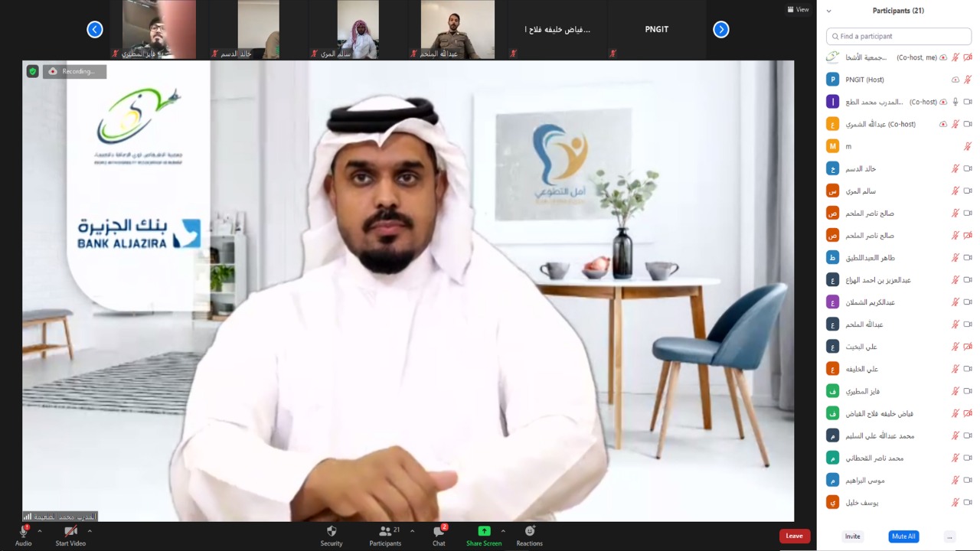Click the camera icon for موسى البراهيم
This screenshot has height=551, width=980.
click(x=968, y=481)
